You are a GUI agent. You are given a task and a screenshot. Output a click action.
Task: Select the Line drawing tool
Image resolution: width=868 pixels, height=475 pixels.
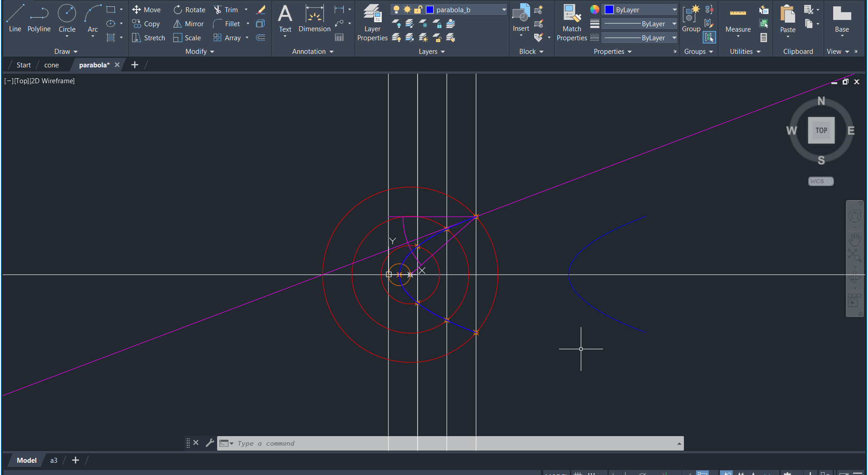click(x=15, y=19)
